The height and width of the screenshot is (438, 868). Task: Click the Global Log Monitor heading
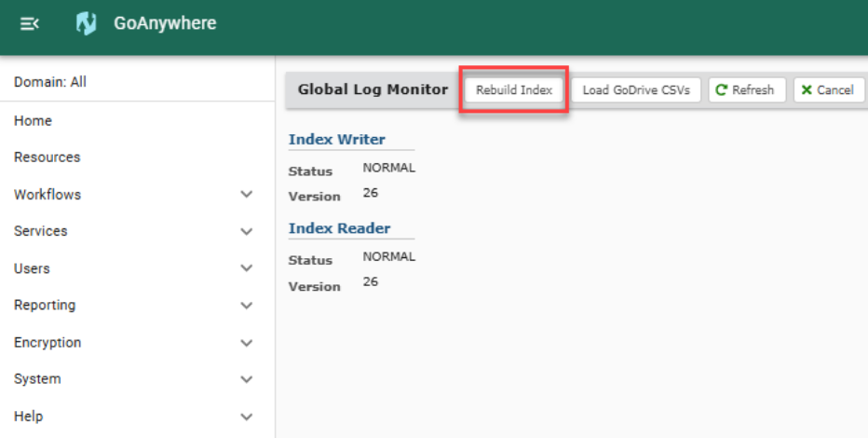373,89
